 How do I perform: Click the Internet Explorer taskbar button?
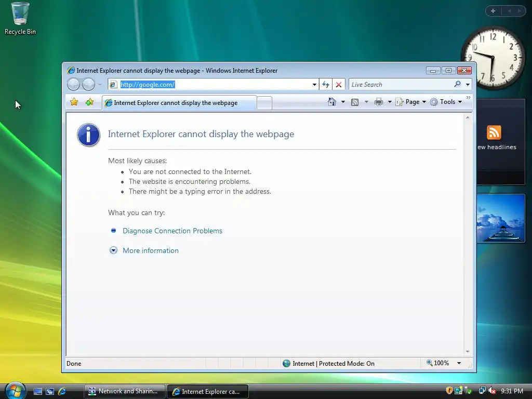coord(208,392)
